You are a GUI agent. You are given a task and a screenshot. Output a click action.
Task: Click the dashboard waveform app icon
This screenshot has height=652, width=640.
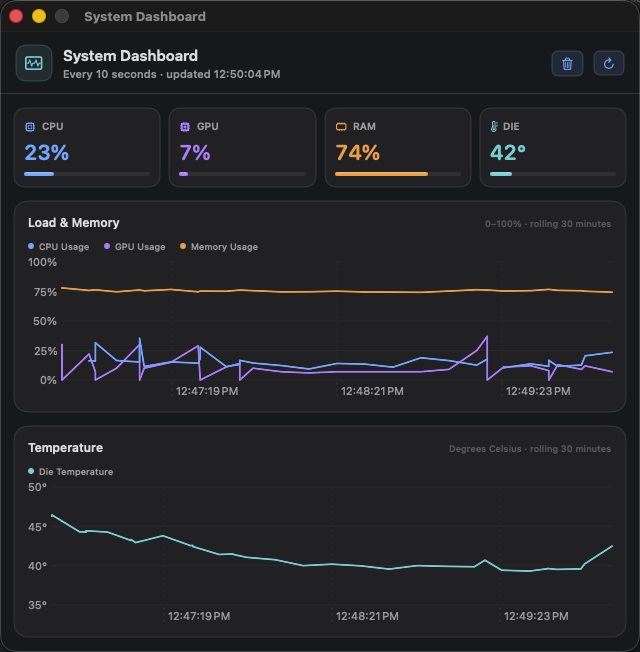34,63
